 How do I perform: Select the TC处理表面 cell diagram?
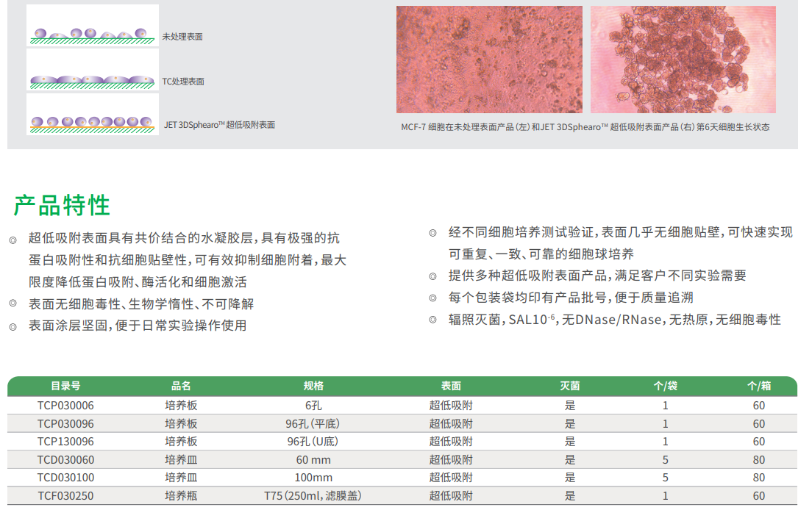(93, 71)
